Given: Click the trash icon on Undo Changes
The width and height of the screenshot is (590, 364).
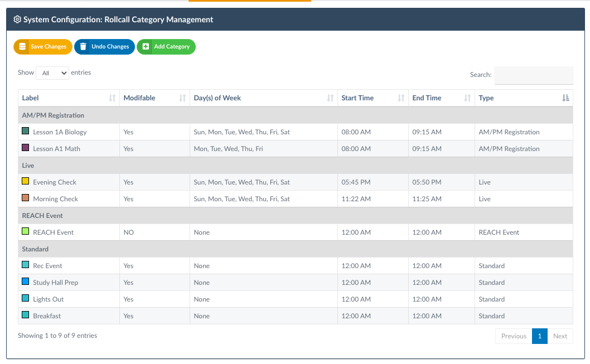Looking at the screenshot, I should (83, 47).
